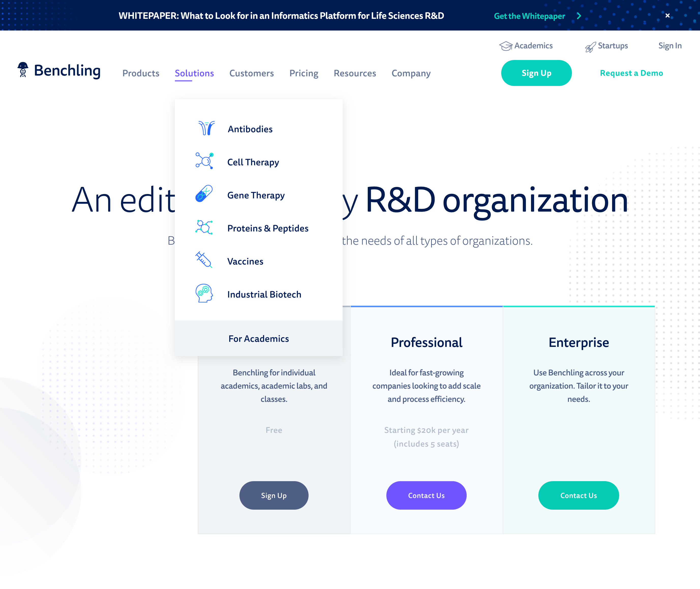
Task: Expand the Company menu
Action: click(x=411, y=73)
